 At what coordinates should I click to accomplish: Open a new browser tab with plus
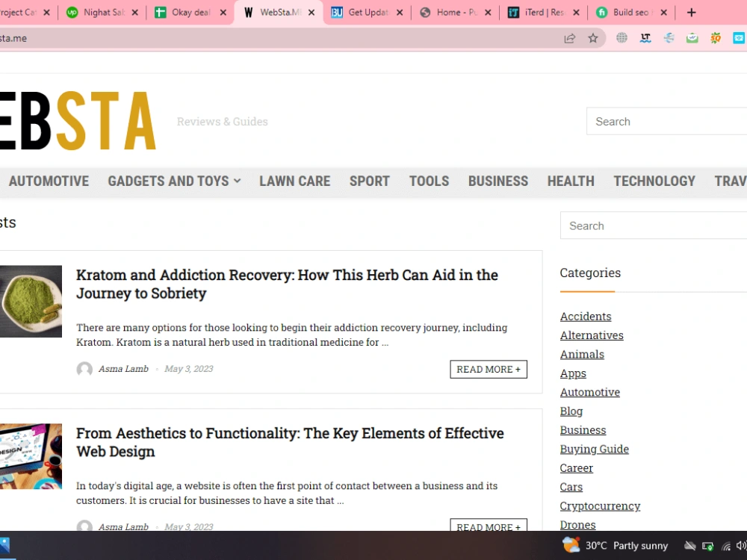691,13
